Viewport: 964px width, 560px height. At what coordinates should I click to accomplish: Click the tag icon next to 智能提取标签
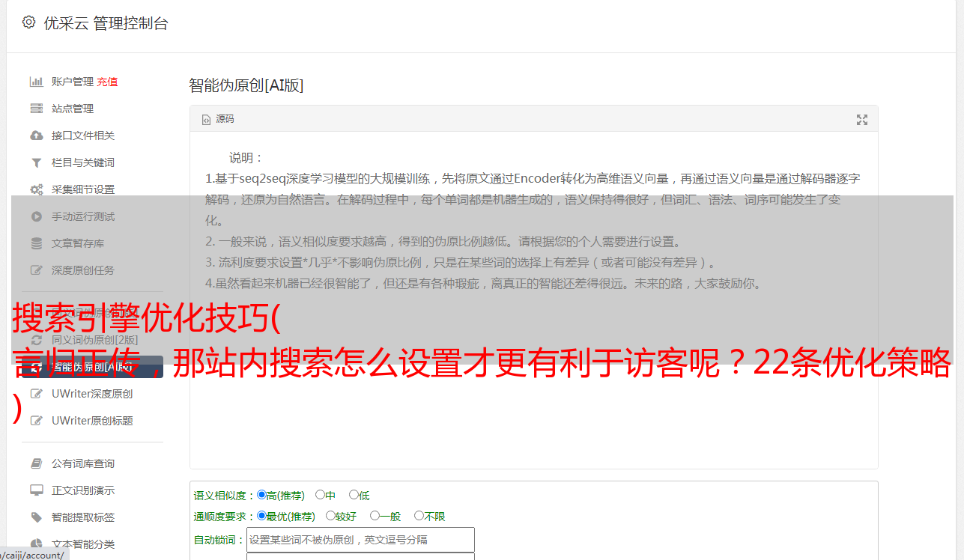pos(36,517)
